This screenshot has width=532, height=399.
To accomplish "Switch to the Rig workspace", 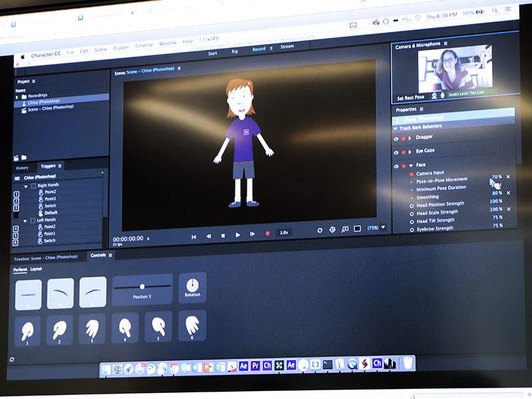I will pos(235,51).
